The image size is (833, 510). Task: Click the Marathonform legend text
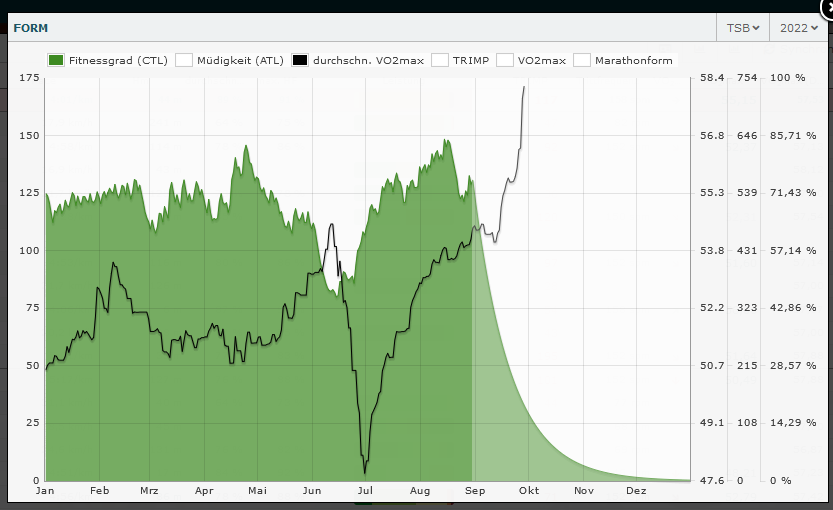point(634,60)
